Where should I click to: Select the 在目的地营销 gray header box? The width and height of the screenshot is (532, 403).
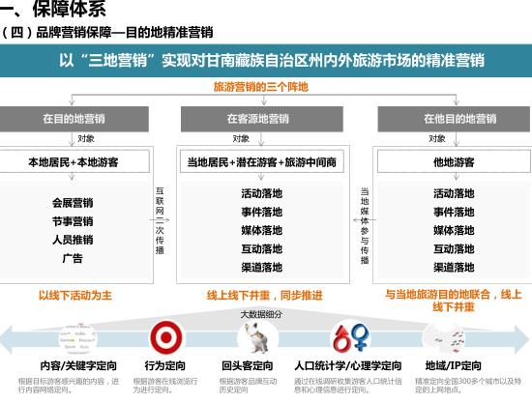coord(74,119)
